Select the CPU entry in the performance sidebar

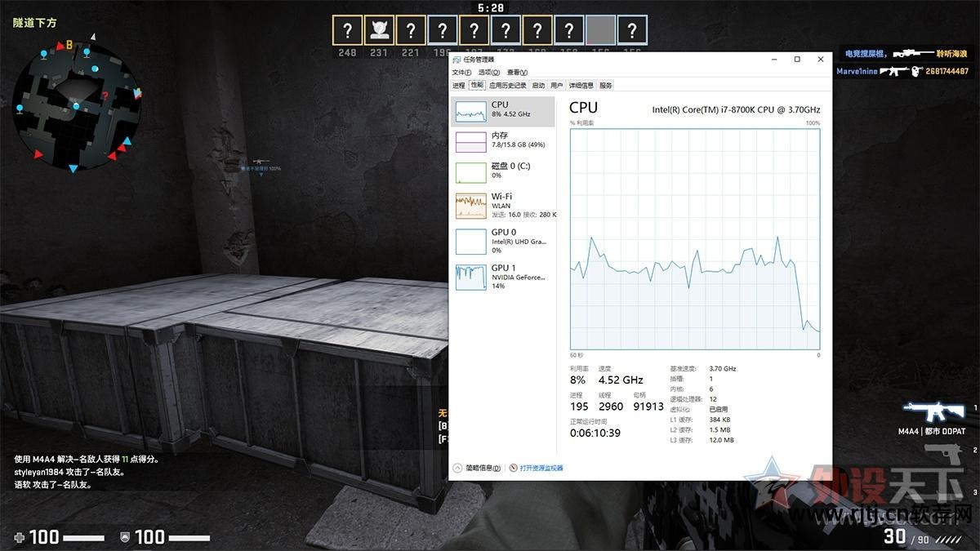pos(503,111)
